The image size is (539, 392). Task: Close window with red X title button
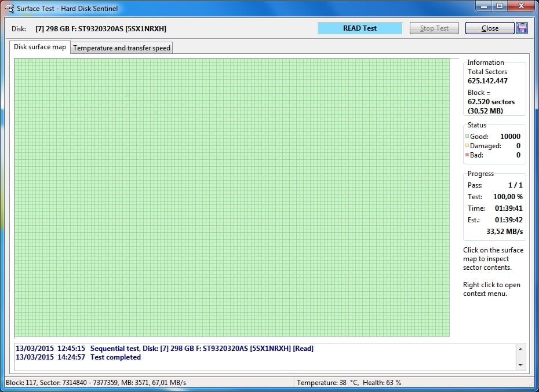point(521,6)
